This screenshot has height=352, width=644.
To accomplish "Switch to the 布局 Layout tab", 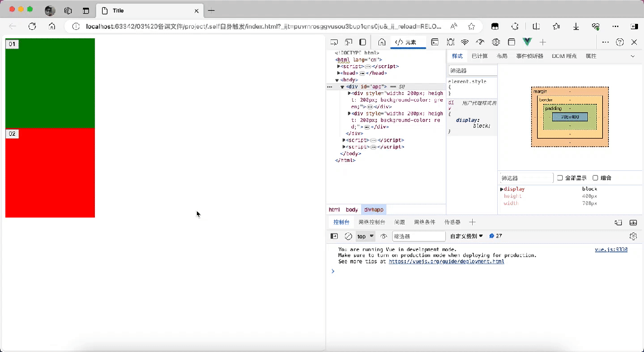I will coord(502,56).
